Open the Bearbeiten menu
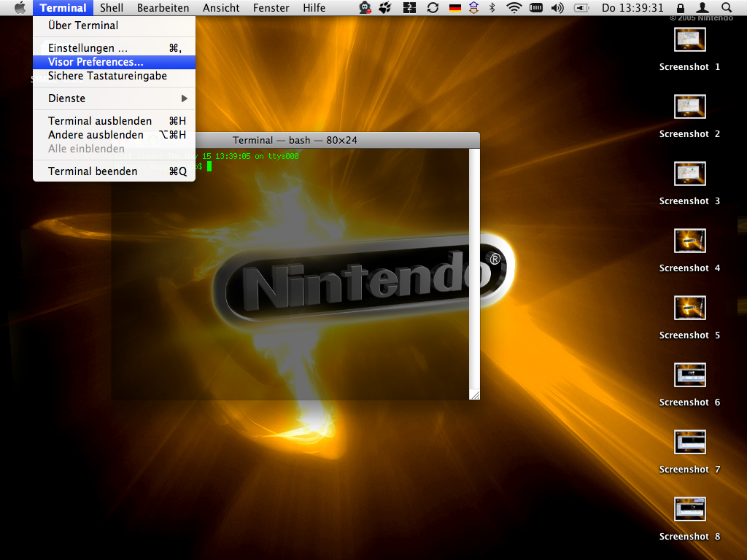 pos(163,7)
